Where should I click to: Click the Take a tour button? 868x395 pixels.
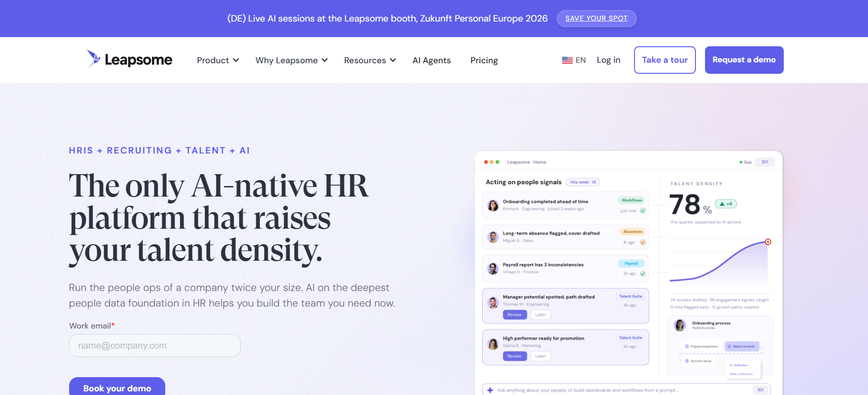(665, 60)
